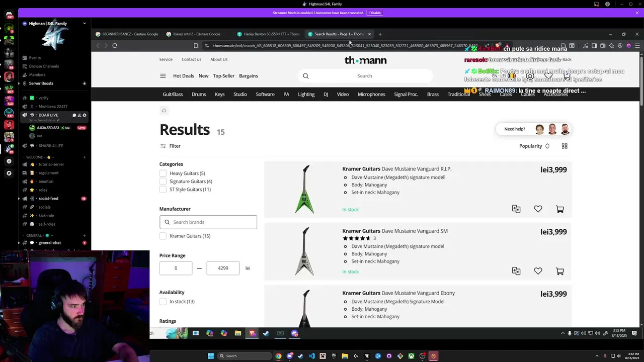Tick the Heavy Guitars category checkbox
Image resolution: width=644 pixels, height=362 pixels.
tap(163, 173)
